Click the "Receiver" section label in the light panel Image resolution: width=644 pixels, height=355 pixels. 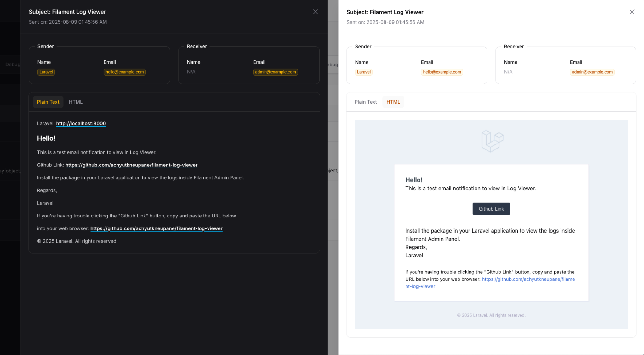pos(514,47)
